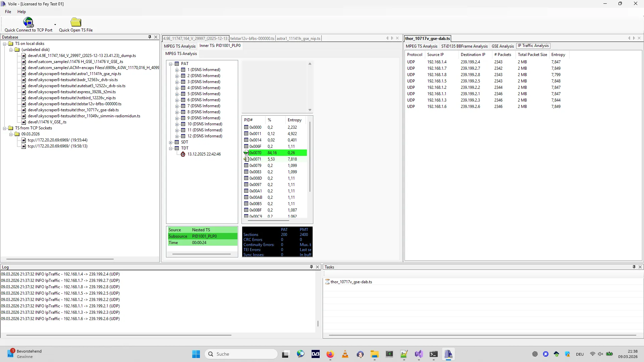Collapse TS from TCP Sockets folder
This screenshot has width=644, height=362.
coord(5,128)
